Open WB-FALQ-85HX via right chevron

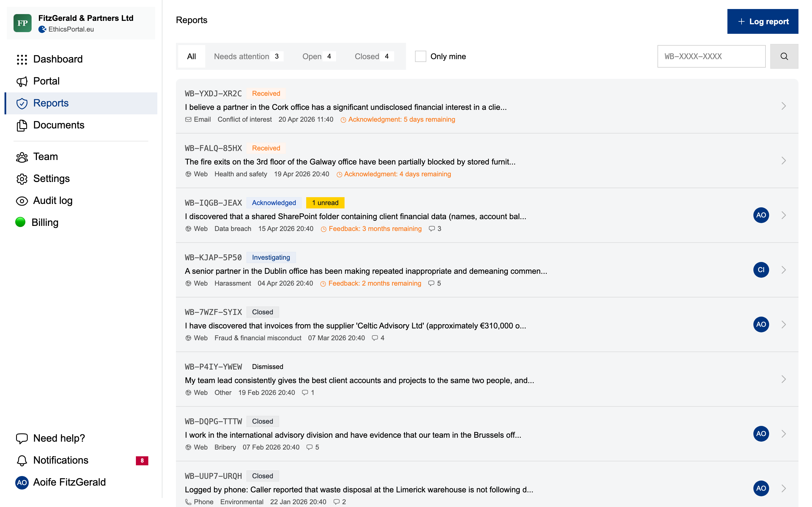pyautogui.click(x=784, y=161)
